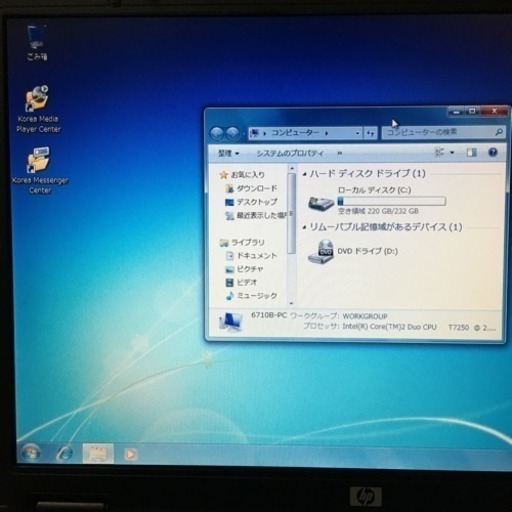Click 6710B-PC name in details pane
Image resolution: width=512 pixels, height=512 pixels.
[269, 315]
